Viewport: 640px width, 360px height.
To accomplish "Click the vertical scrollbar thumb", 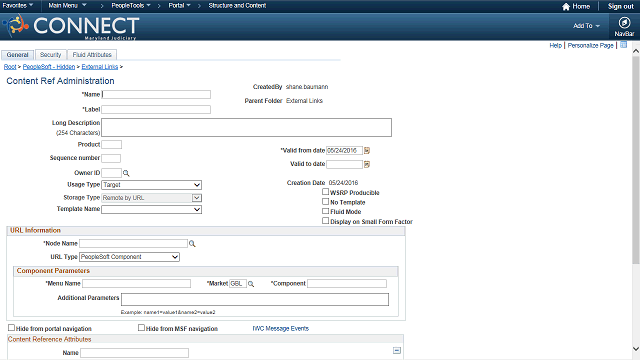I will [x=636, y=160].
